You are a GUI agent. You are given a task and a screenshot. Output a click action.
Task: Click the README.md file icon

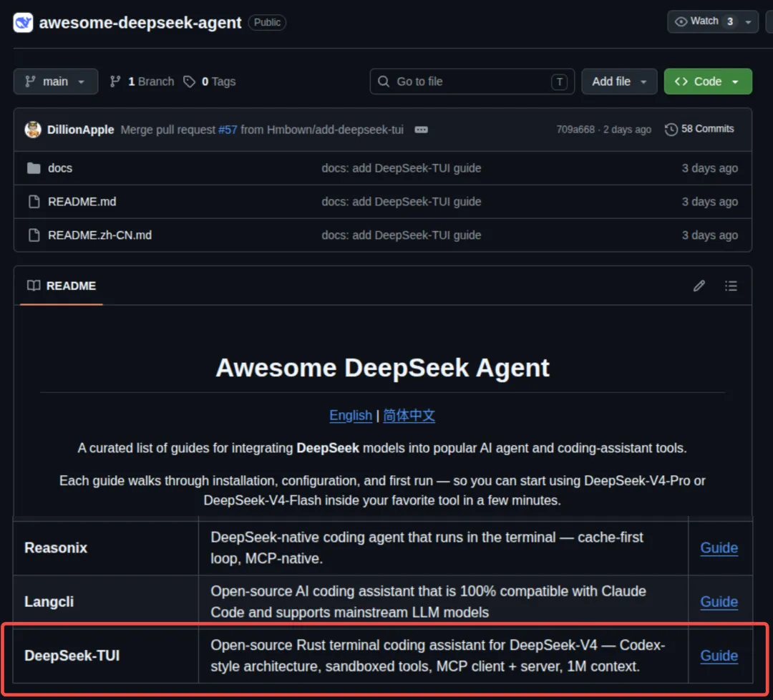(x=34, y=202)
